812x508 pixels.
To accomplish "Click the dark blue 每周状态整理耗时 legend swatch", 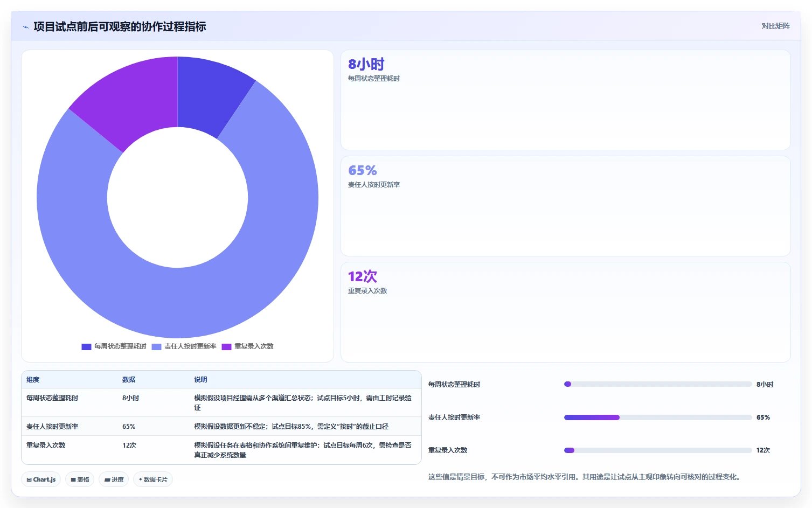I will coord(86,347).
